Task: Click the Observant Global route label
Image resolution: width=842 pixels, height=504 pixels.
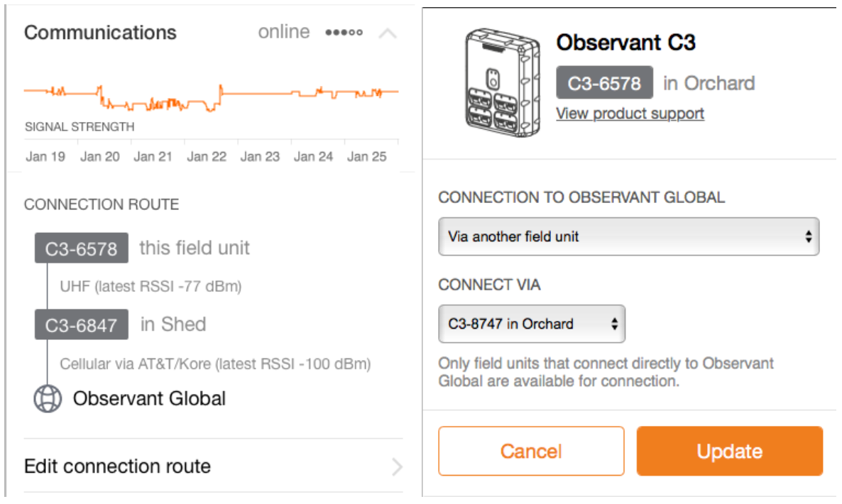Action: pos(149,398)
